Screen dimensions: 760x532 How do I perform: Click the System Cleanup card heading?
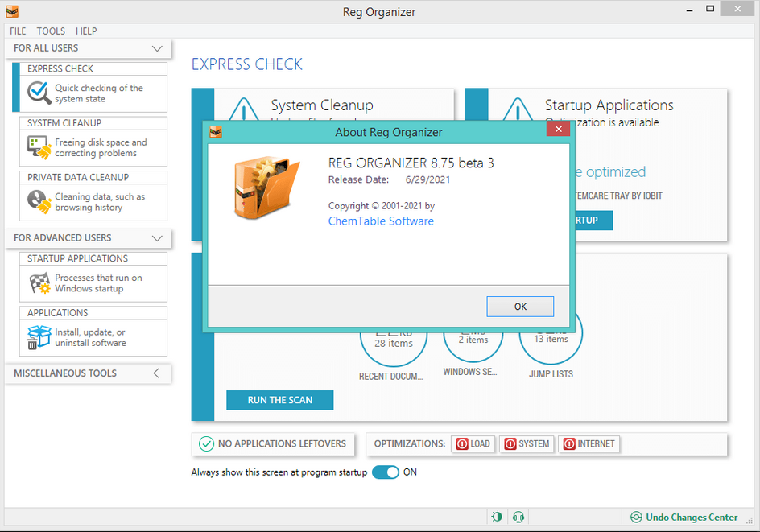coord(322,105)
